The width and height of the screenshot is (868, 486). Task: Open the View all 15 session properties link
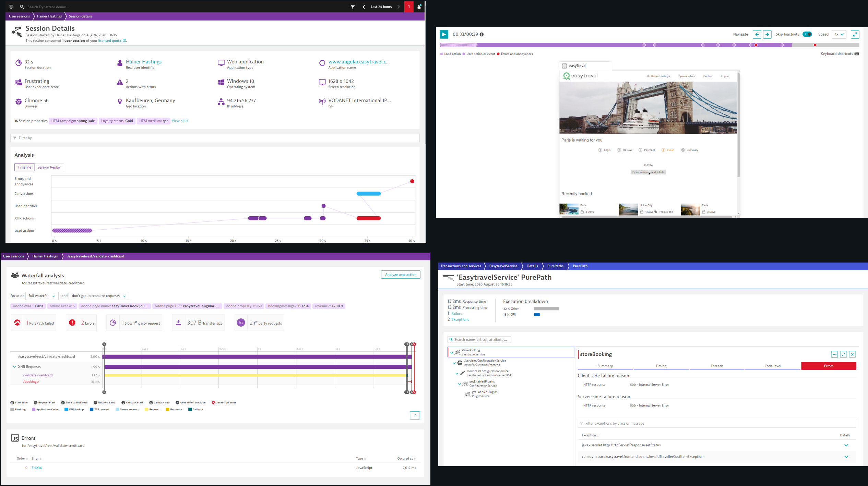[x=180, y=121]
